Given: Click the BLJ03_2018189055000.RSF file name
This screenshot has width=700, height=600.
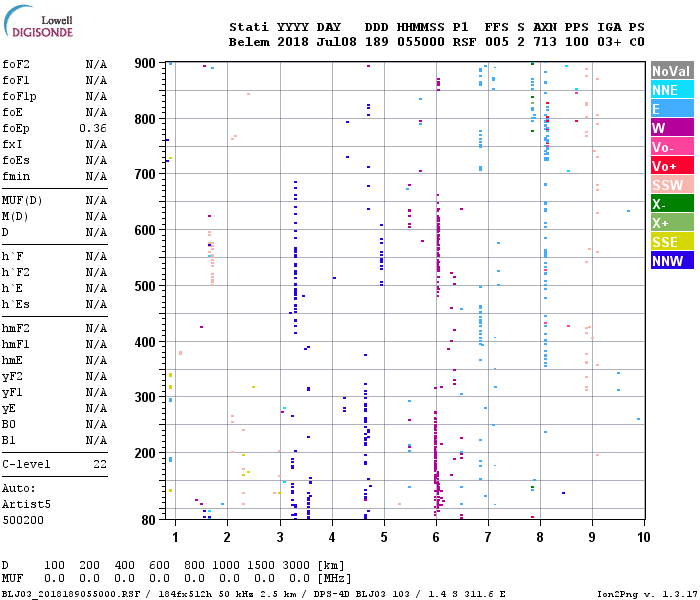Looking at the screenshot, I should tap(71, 594).
